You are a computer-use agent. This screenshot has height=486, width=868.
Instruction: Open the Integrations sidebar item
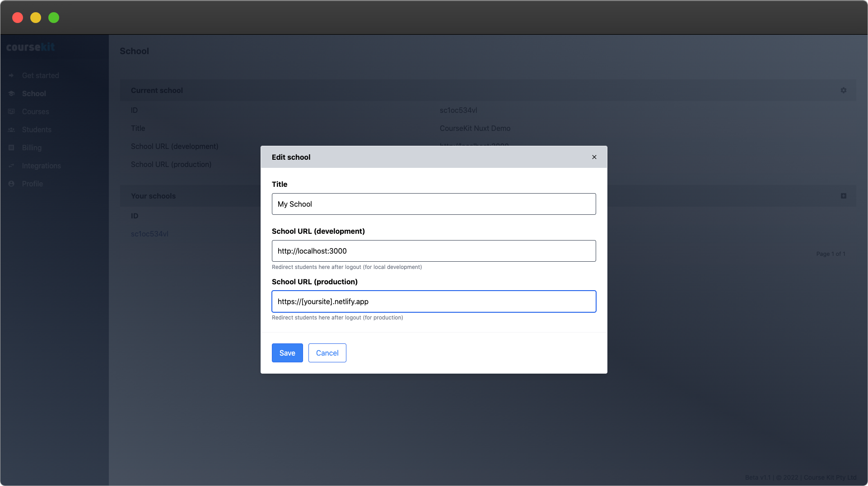click(42, 166)
